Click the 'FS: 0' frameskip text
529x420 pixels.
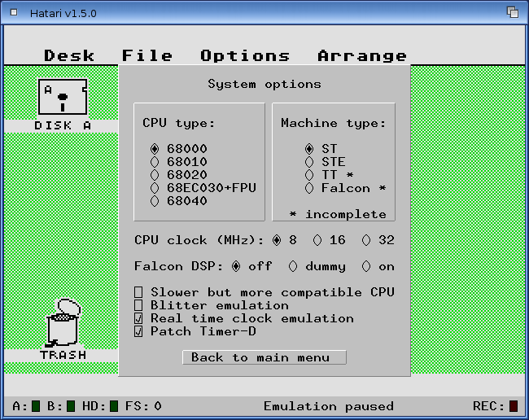coord(143,406)
